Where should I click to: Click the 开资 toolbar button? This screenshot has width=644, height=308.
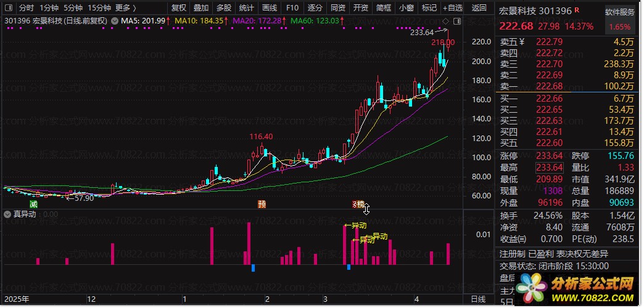361,7
